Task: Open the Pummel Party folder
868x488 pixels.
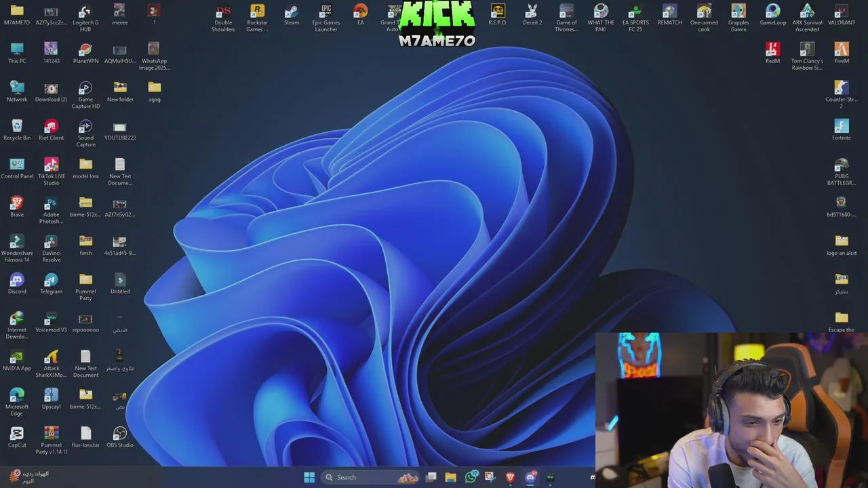Action: (x=85, y=287)
